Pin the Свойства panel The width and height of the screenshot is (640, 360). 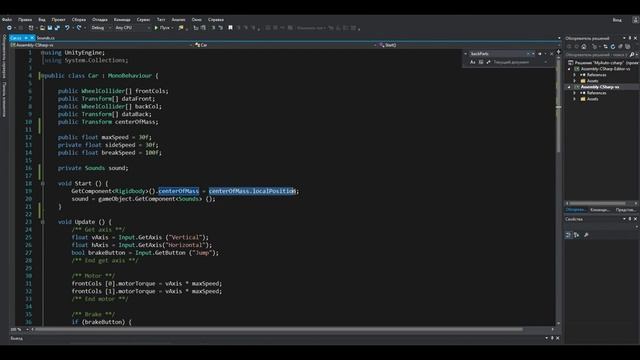[630, 219]
